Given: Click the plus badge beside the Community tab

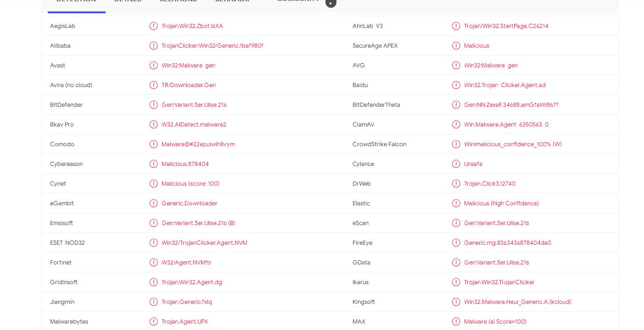Looking at the screenshot, I should tap(330, 3).
